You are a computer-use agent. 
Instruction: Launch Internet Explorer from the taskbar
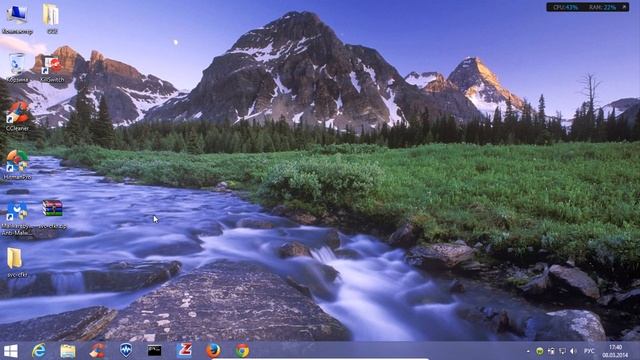(39, 351)
